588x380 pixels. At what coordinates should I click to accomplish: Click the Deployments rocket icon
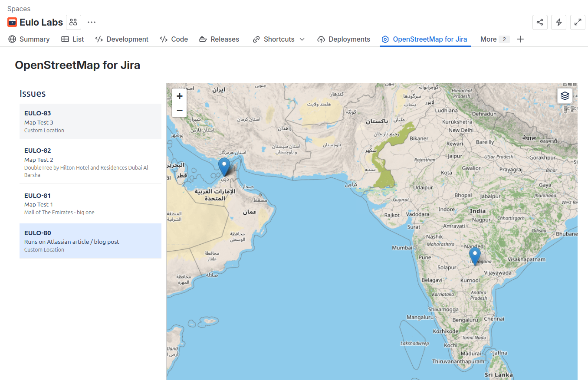(x=322, y=39)
